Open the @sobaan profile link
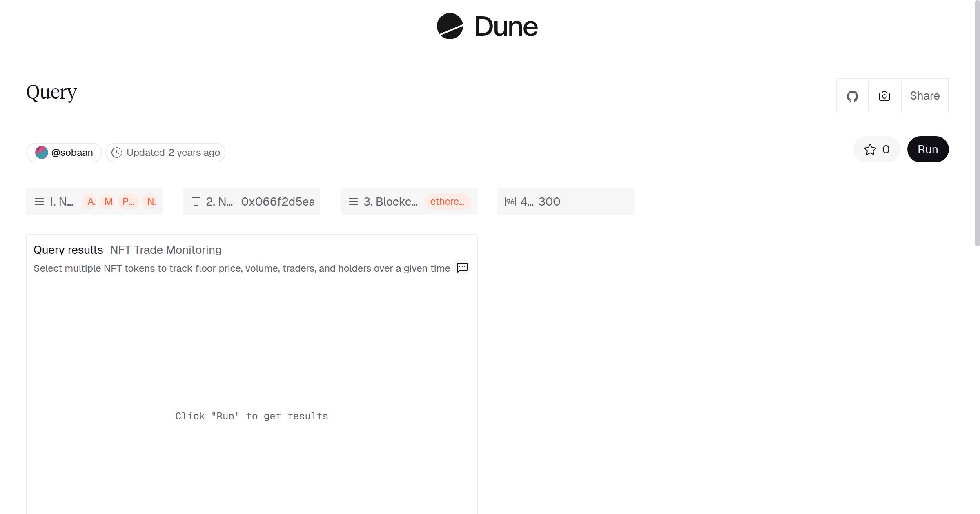This screenshot has height=514, width=980. pos(72,153)
